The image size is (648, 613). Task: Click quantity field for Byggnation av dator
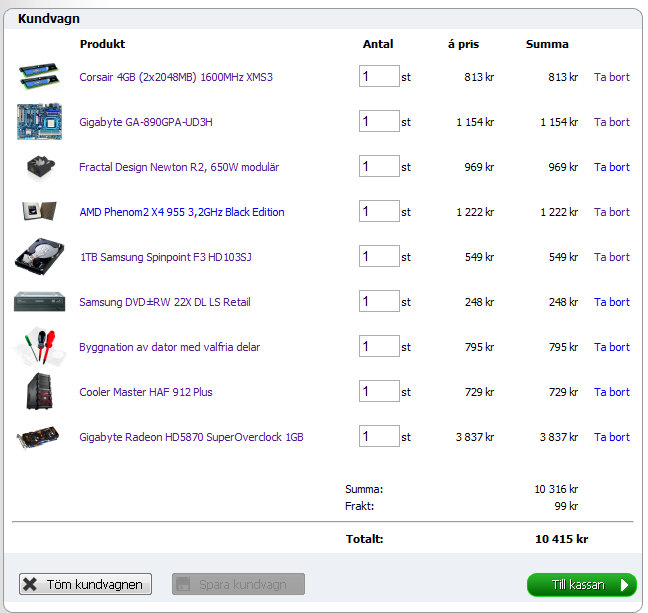[379, 347]
